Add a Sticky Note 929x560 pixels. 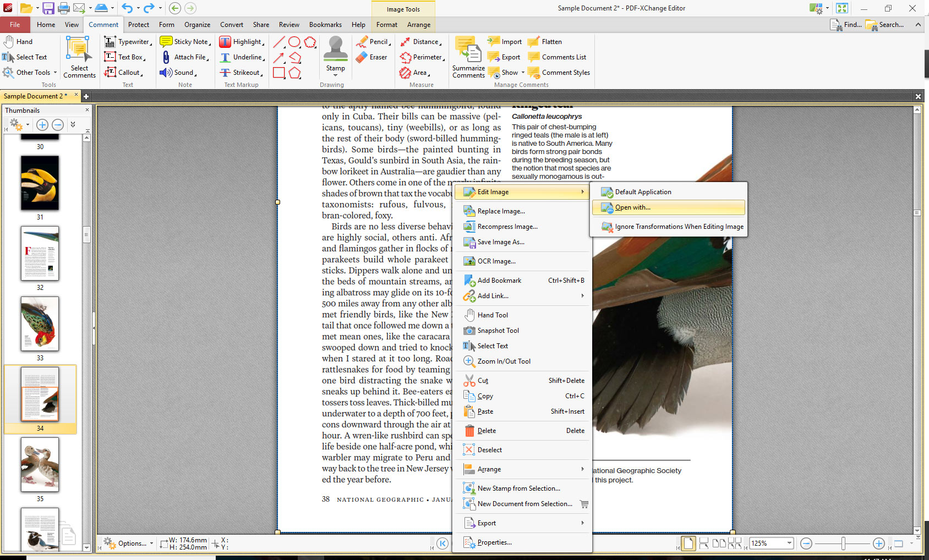pyautogui.click(x=185, y=42)
